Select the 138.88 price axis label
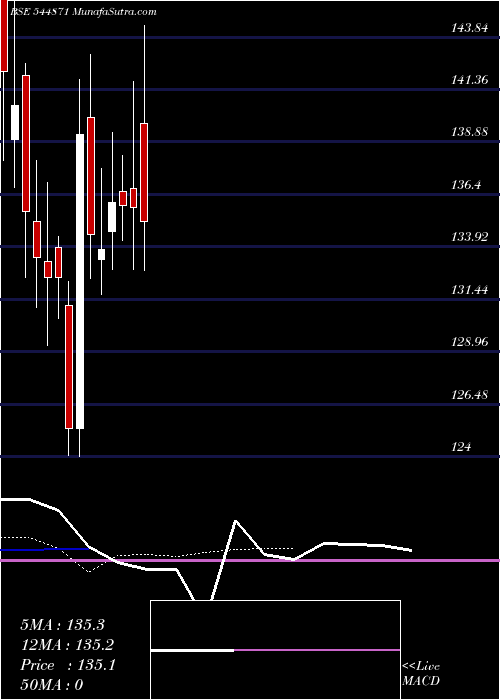Screen dimensions: 500x700 (470, 132)
